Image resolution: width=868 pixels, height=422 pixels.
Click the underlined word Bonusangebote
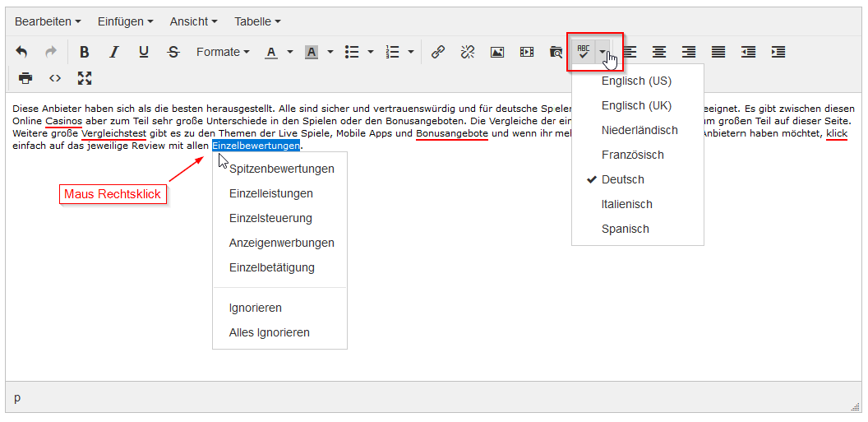pyautogui.click(x=452, y=133)
